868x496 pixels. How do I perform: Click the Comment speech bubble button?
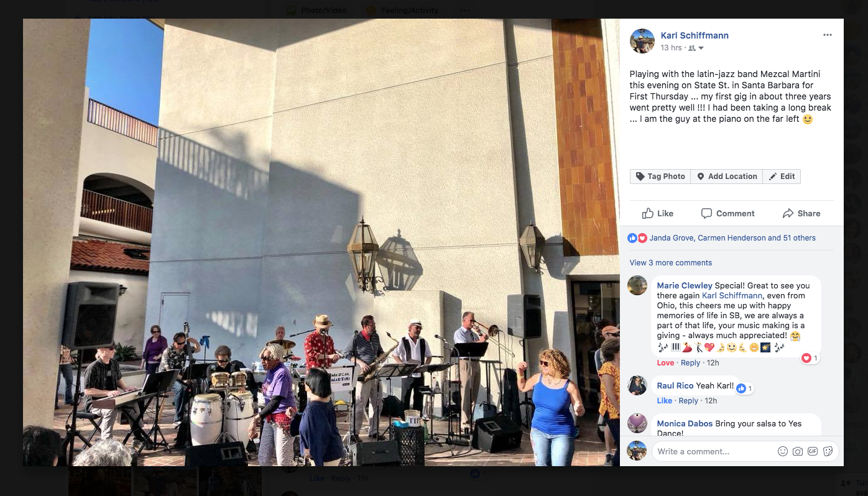point(728,213)
